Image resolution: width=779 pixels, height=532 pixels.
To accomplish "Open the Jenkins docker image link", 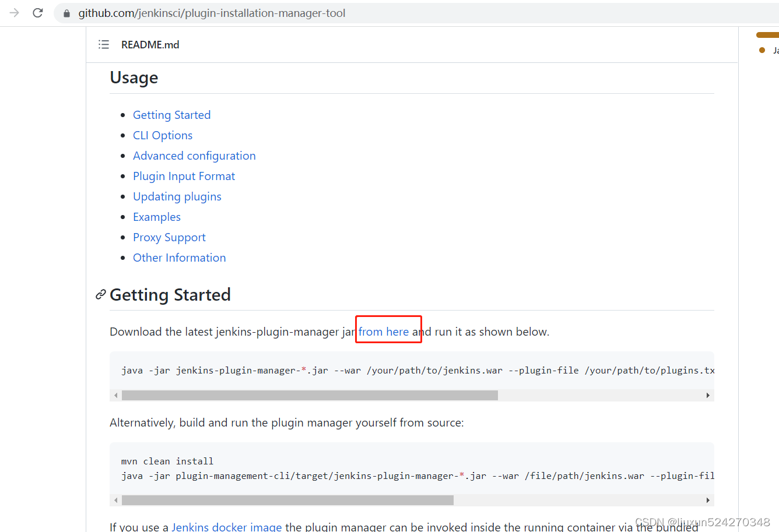I will point(227,526).
